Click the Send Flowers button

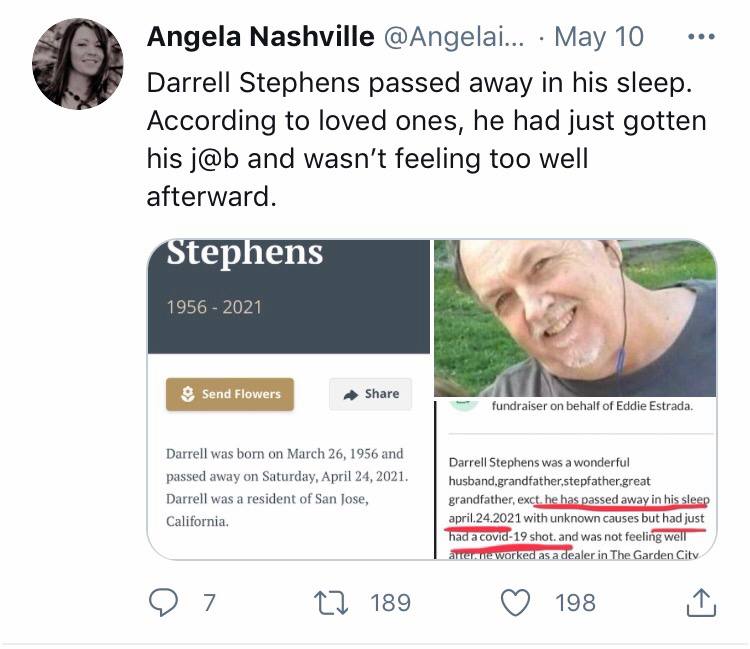point(230,394)
